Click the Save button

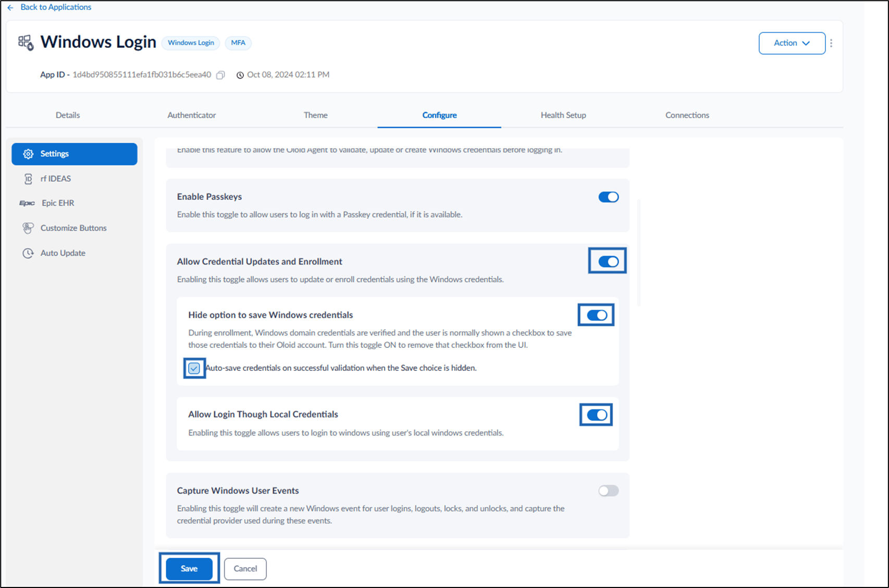click(x=189, y=569)
